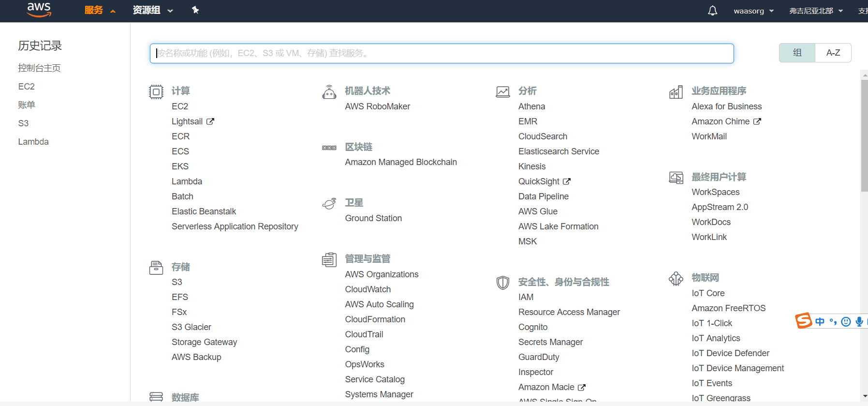Open S3 Glacier service link
Viewport: 868px width, 406px height.
click(x=191, y=327)
